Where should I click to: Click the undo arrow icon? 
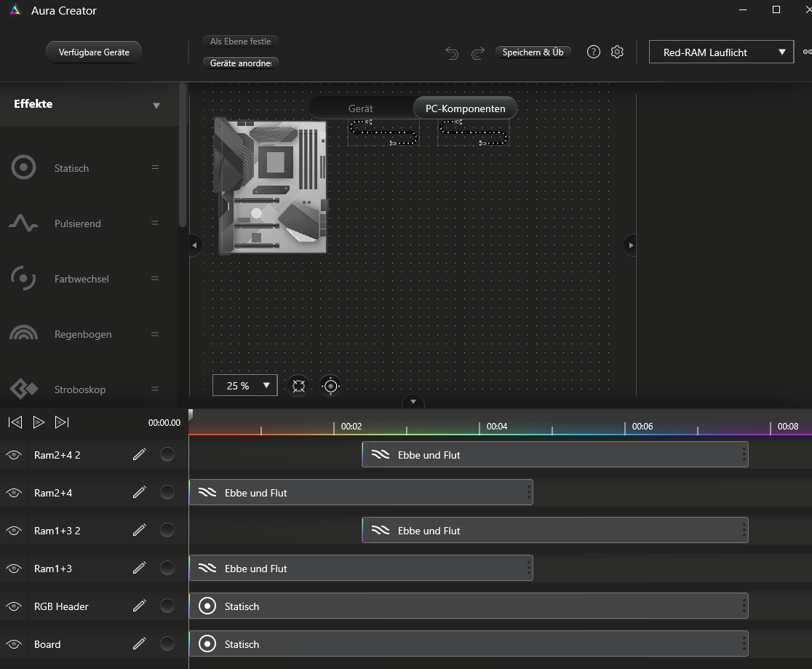tap(452, 52)
